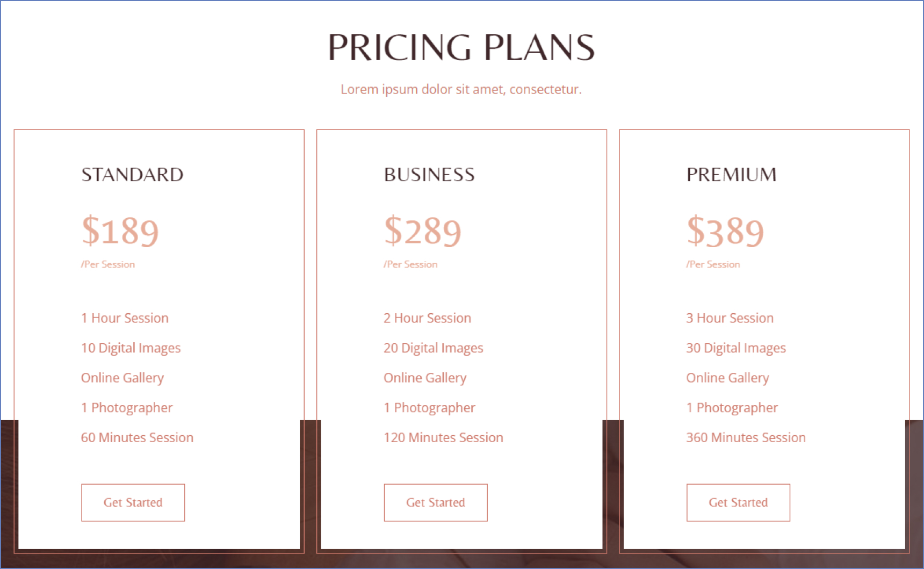Image resolution: width=924 pixels, height=569 pixels.
Task: Click the 60 Minutes Session line
Action: [x=137, y=437]
